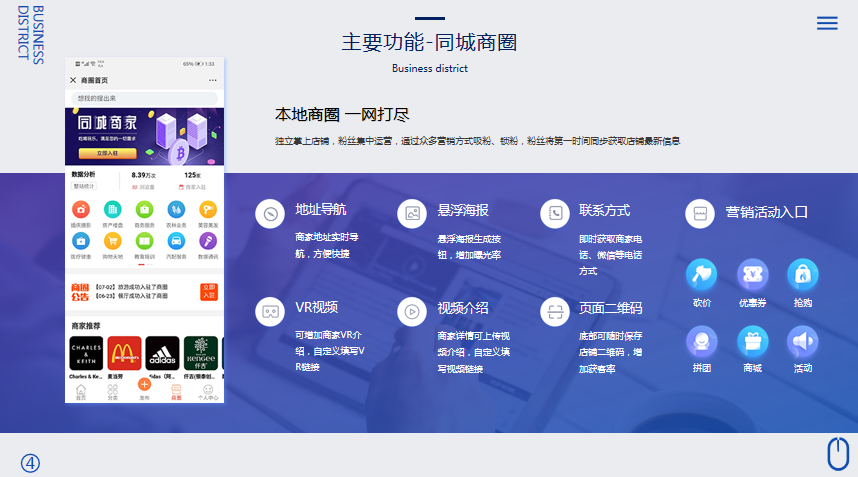Close the 商圈首页 page with X
Viewport: 858px width, 477px height.
click(73, 80)
